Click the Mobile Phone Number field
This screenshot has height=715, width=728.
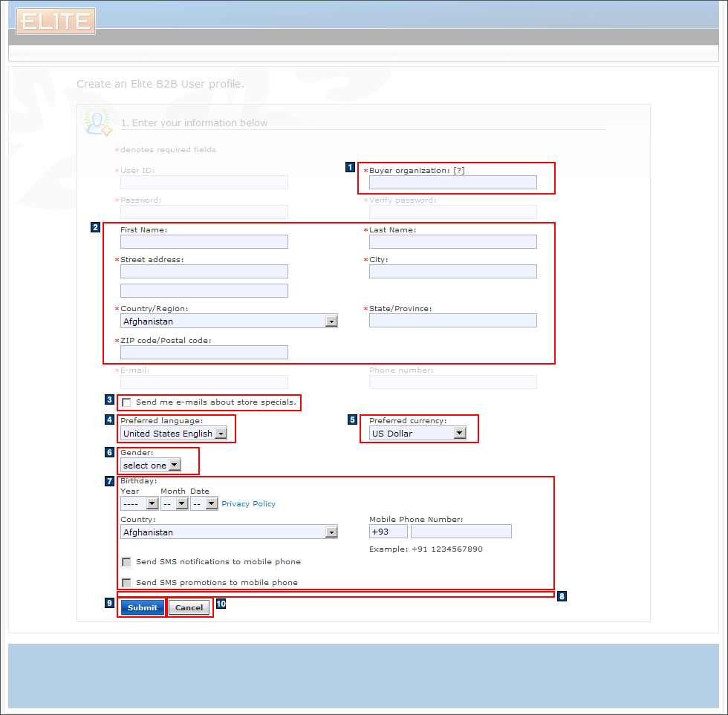[461, 531]
